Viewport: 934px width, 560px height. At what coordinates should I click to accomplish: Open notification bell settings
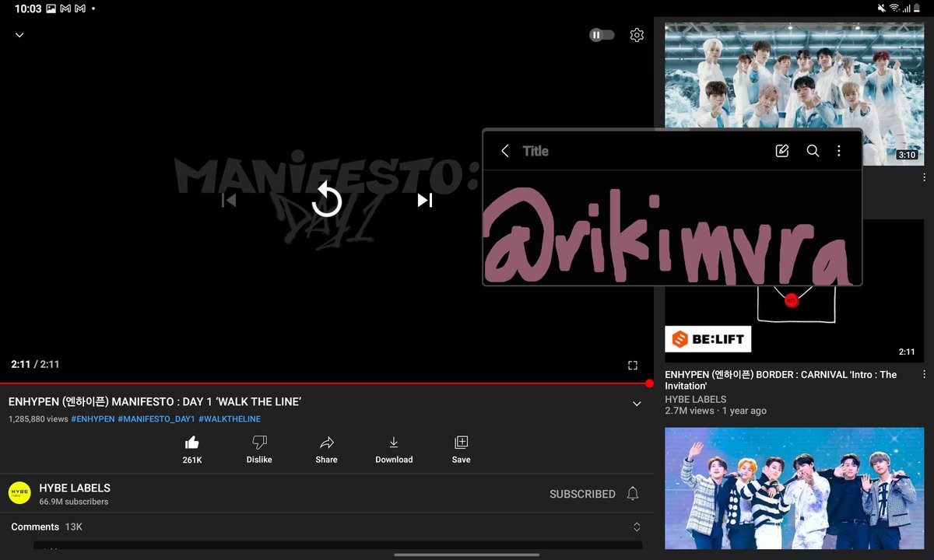(x=633, y=494)
